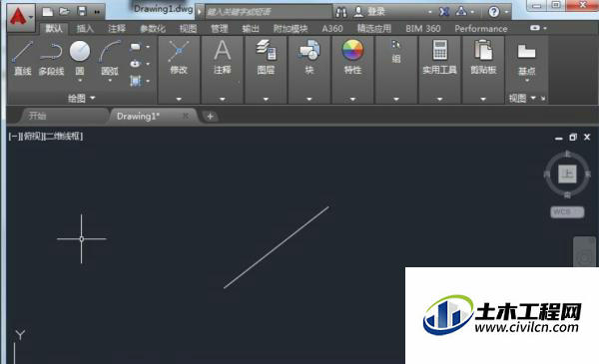Click the Open file icon in quick access toolbar
The image size is (599, 364).
[65, 11]
